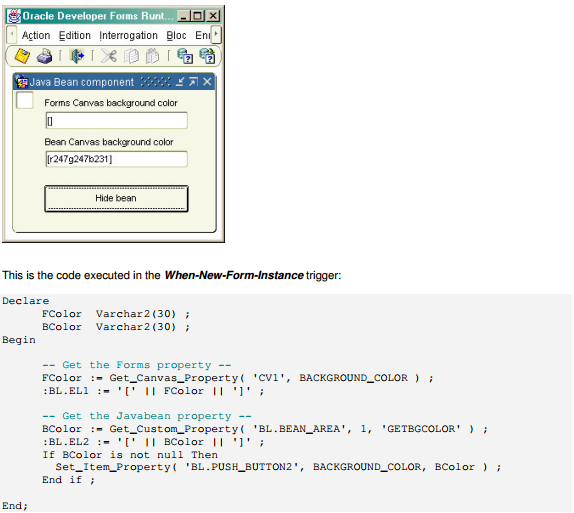Click the '-- Get the Forms property --' comment

pos(137,365)
